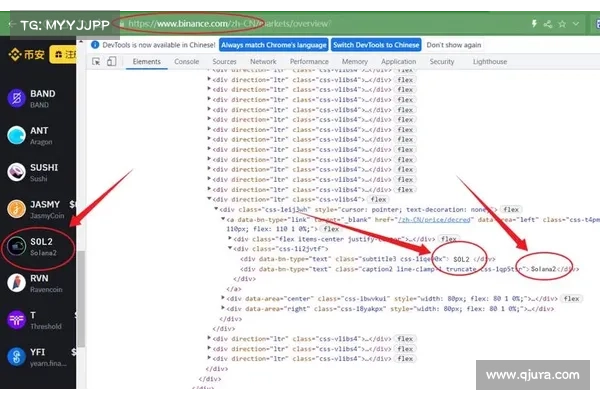Open the Security tab
The image size is (600, 400).
pos(442,62)
